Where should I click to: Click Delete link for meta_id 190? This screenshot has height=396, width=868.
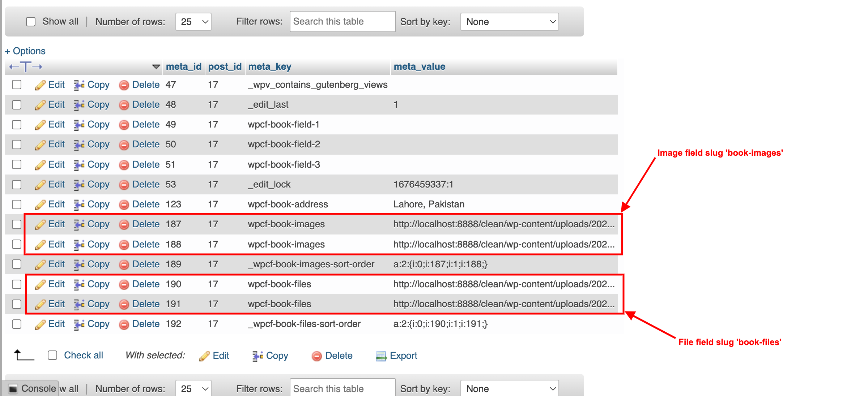pyautogui.click(x=146, y=284)
